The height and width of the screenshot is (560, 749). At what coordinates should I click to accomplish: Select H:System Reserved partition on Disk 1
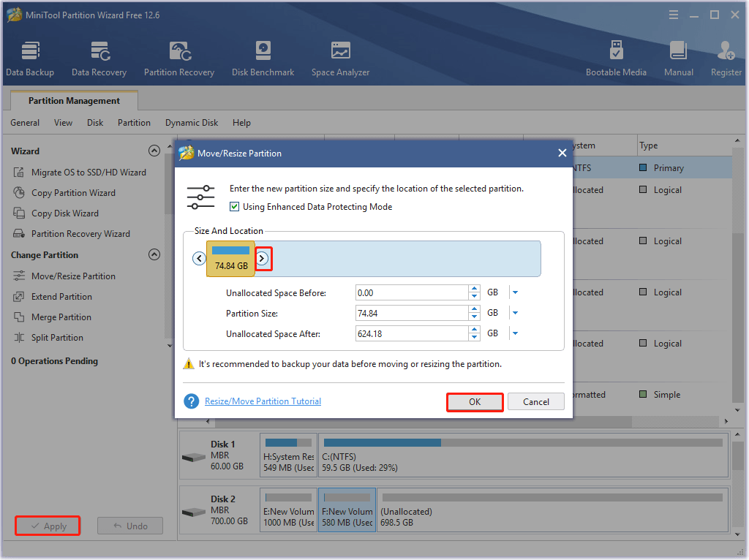[x=288, y=455]
